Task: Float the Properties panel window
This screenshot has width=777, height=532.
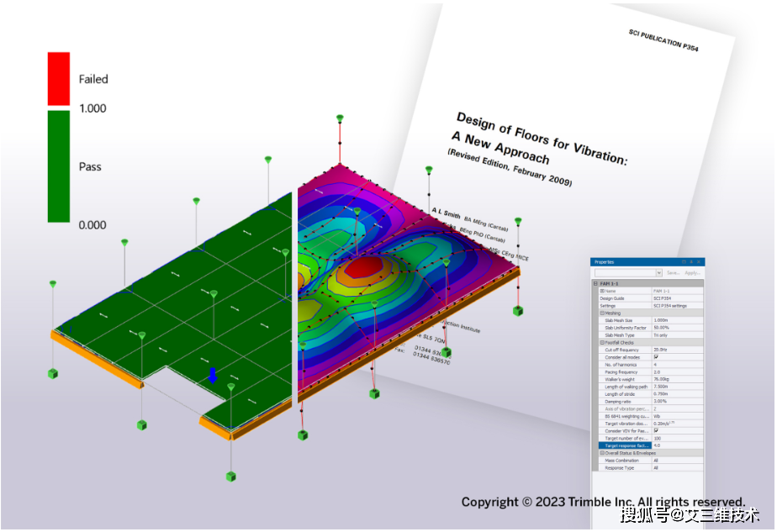Action: [x=684, y=262]
